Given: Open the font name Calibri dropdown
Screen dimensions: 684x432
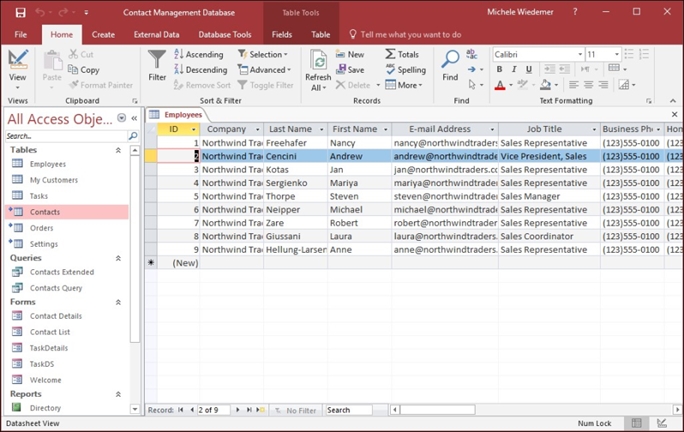Looking at the screenshot, I should coord(580,54).
